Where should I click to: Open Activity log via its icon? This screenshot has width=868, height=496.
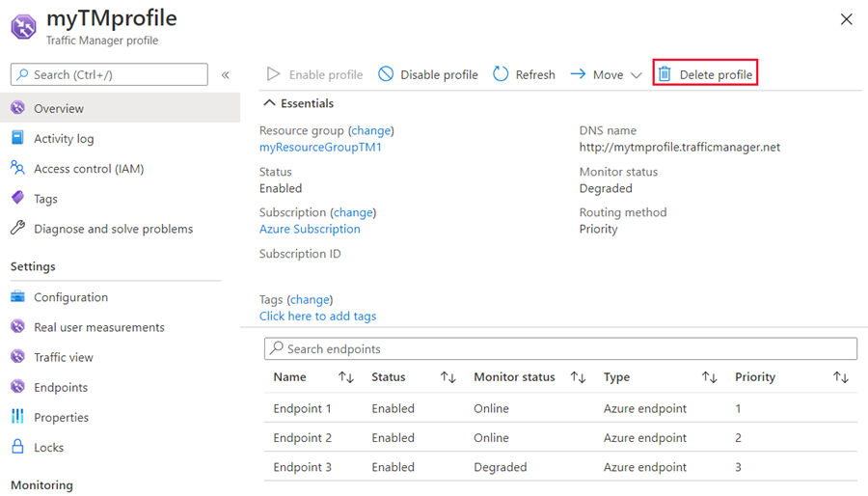tap(17, 138)
